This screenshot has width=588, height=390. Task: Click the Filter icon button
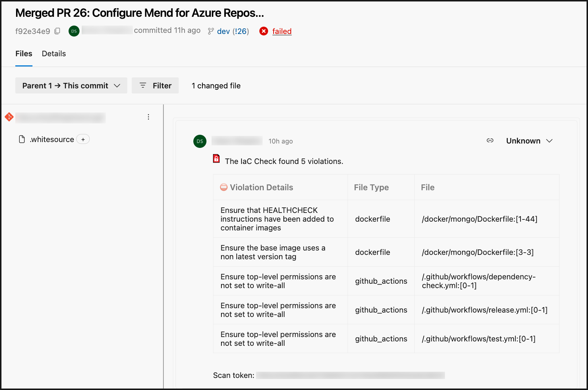point(143,85)
